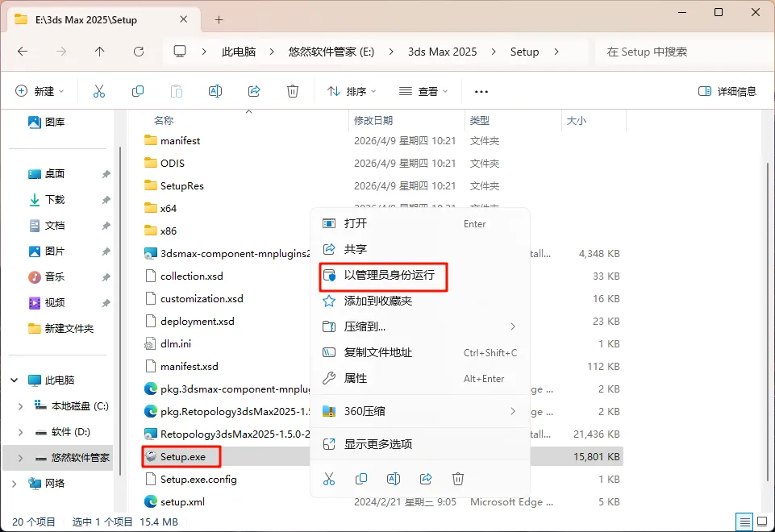The image size is (775, 532).
Task: Click the context menu Cut scissors icon
Action: coord(329,479)
